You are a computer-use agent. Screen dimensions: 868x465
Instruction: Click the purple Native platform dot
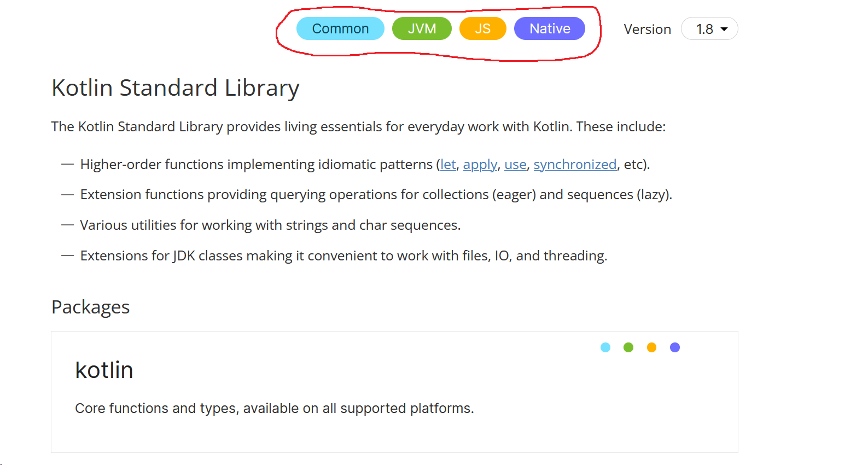674,347
